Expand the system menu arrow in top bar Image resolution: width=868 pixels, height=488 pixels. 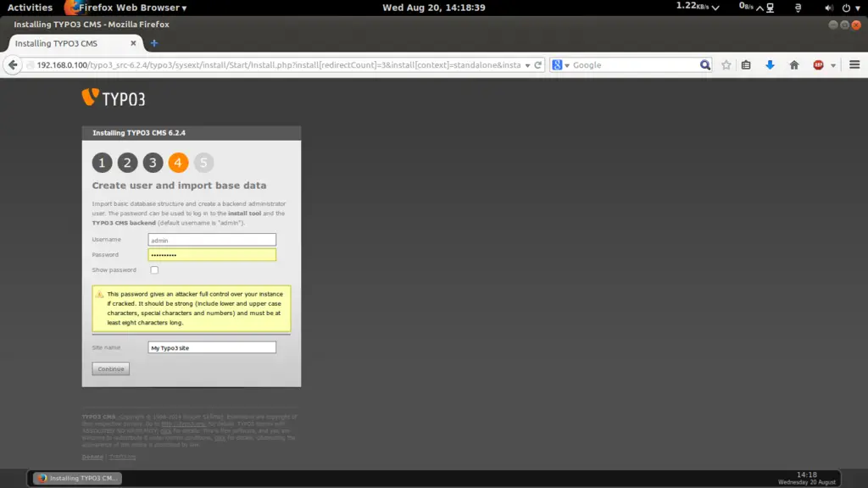[x=858, y=8]
